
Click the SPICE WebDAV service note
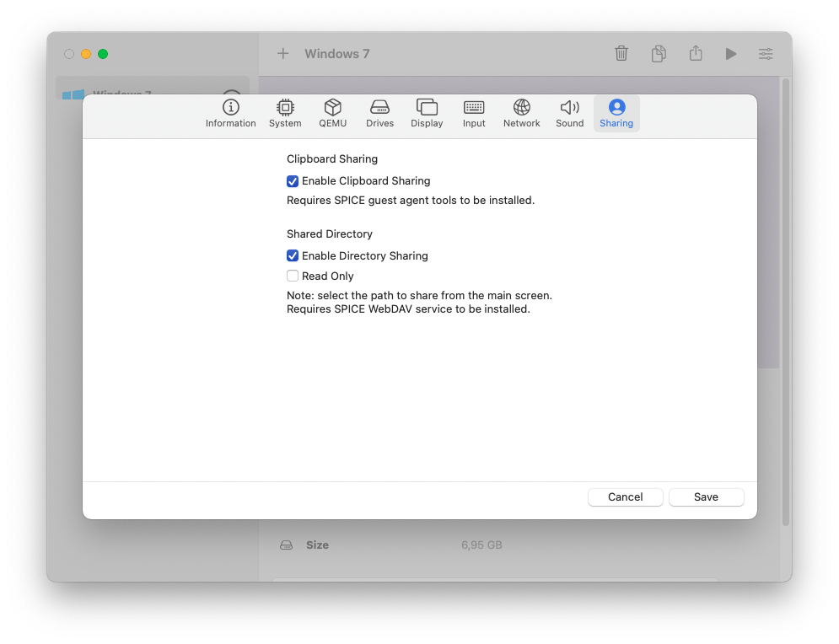[x=408, y=309]
